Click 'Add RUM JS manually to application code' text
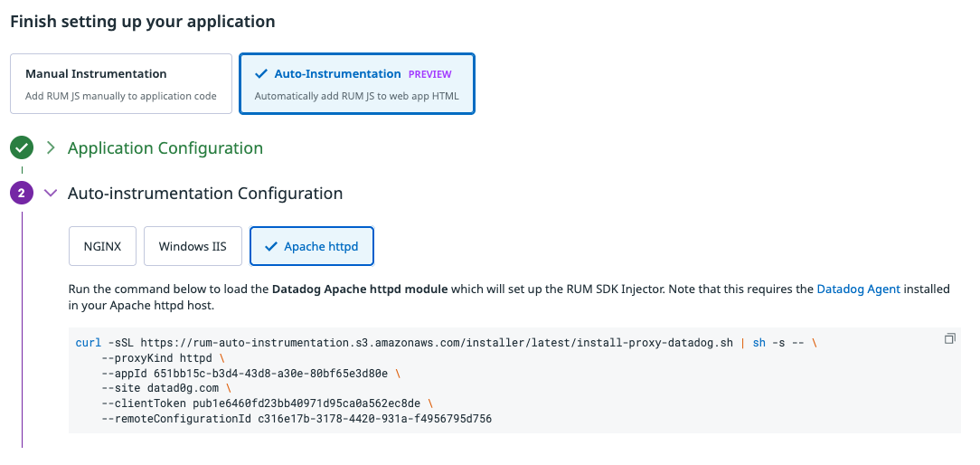The image size is (980, 465). 121,97
